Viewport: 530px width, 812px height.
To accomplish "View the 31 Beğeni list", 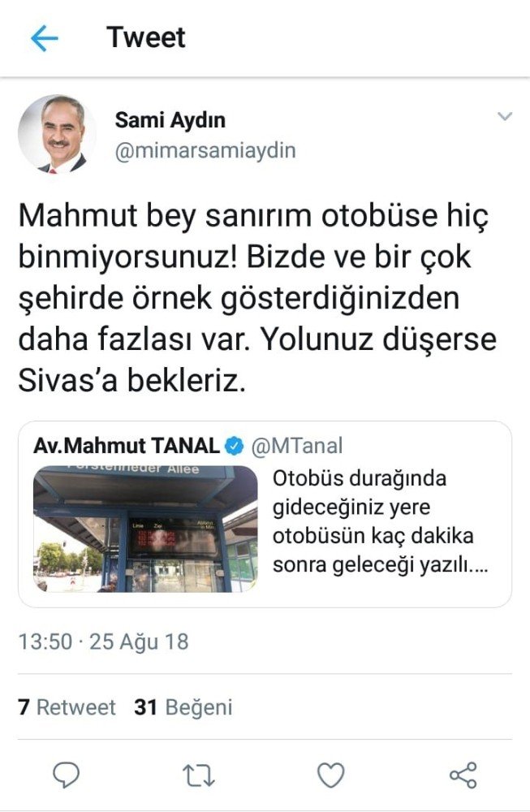I will 183,707.
